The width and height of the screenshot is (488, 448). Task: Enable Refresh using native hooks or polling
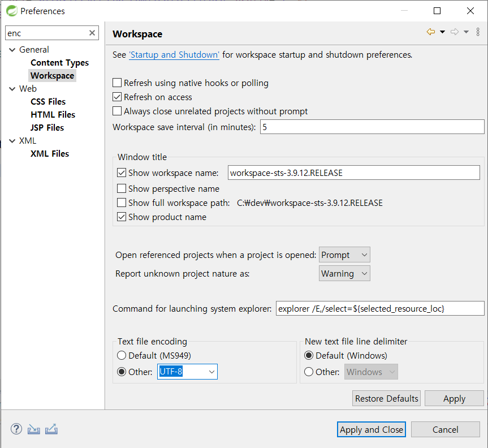[x=117, y=83]
